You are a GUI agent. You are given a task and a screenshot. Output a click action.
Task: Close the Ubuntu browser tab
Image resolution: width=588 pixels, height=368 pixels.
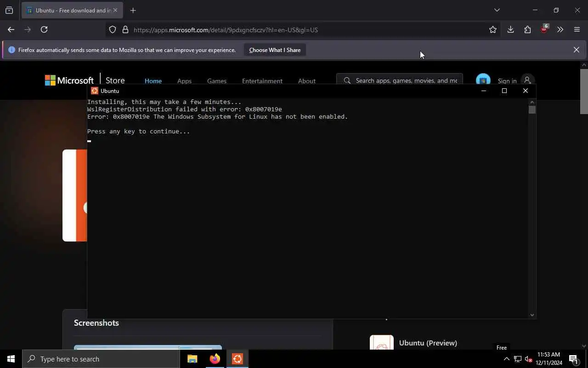(x=115, y=10)
